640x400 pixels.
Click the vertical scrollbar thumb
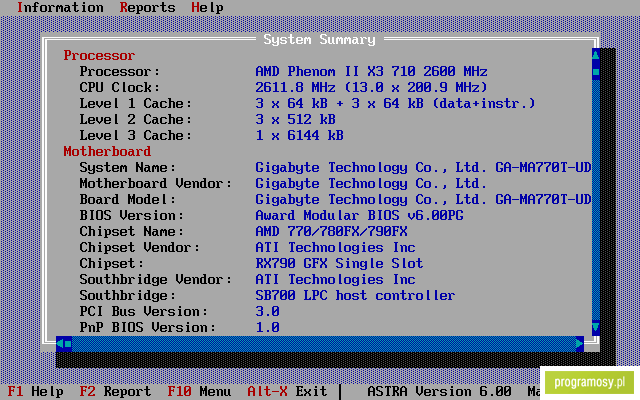coord(596,72)
